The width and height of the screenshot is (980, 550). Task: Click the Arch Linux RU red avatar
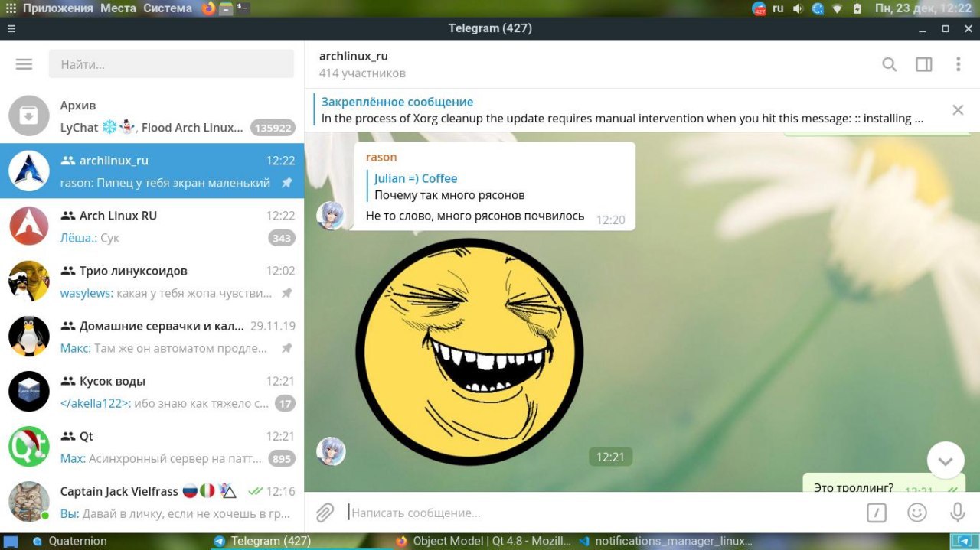tap(29, 226)
